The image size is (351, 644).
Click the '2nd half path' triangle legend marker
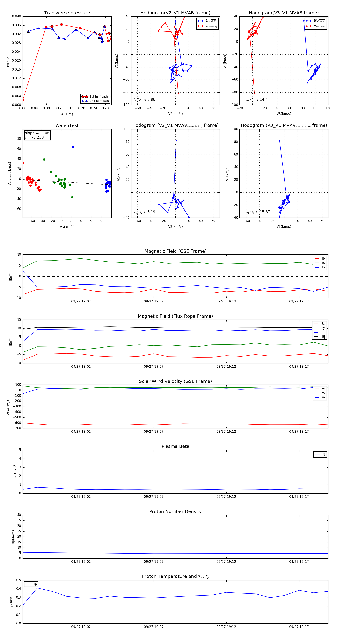tap(84, 101)
